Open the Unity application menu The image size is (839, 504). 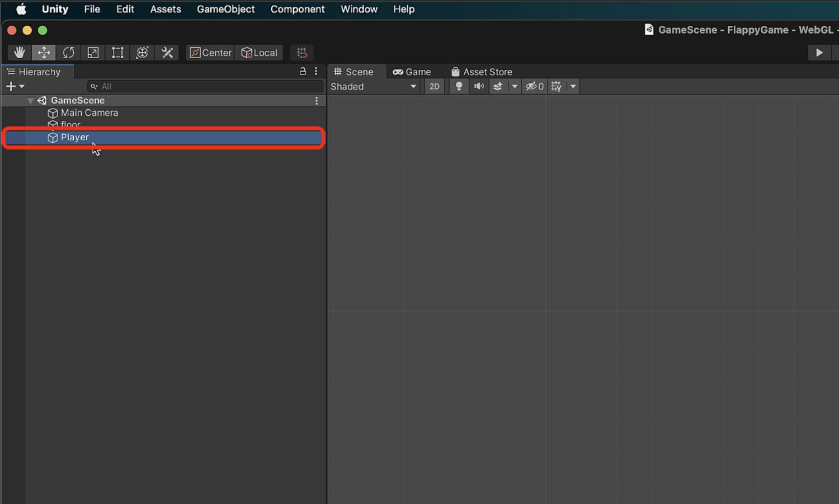55,9
